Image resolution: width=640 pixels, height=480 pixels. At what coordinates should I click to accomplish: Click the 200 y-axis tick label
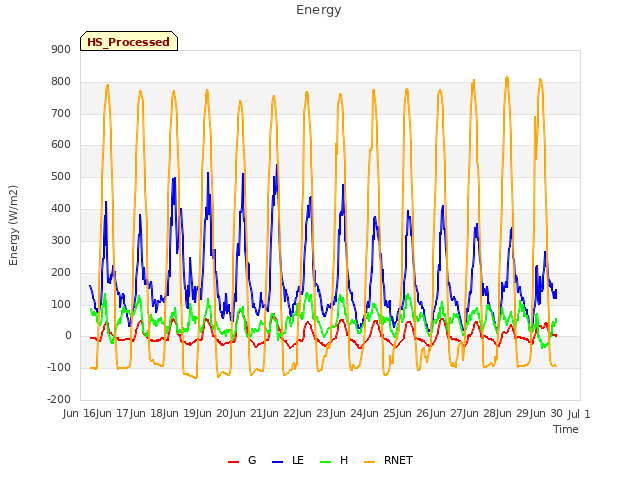point(61,272)
